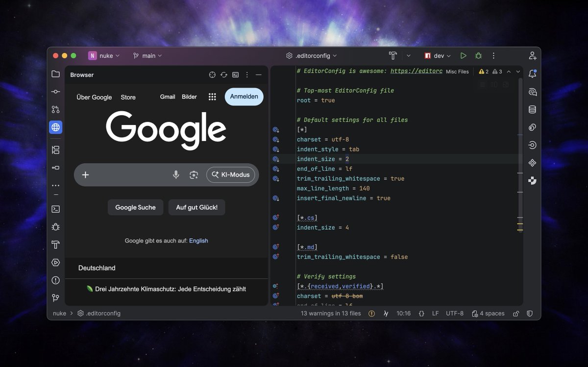Refresh the Browser preview page
This screenshot has height=367, width=588.
(224, 74)
